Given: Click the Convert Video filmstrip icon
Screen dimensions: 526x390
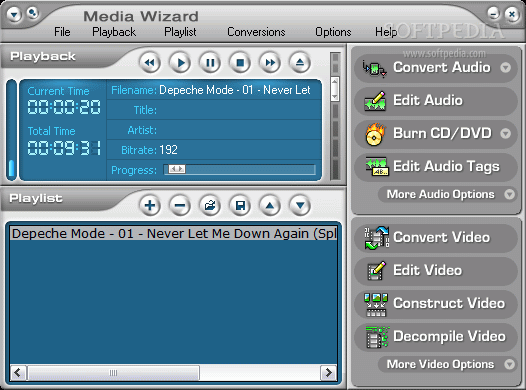Looking at the screenshot, I should (x=376, y=238).
